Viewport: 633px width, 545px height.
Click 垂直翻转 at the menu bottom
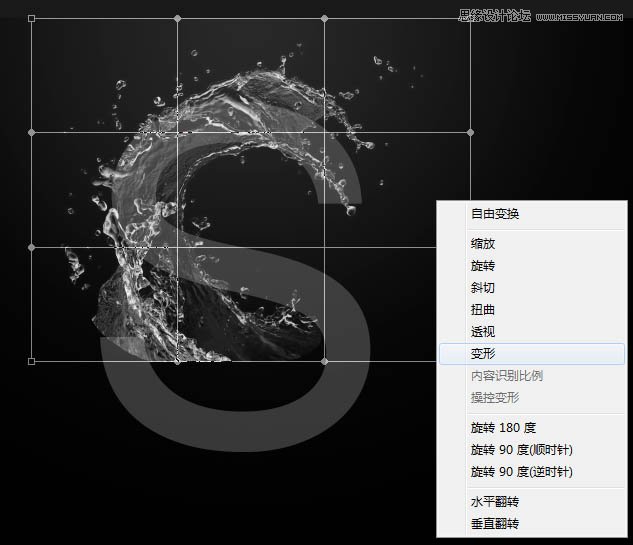495,524
